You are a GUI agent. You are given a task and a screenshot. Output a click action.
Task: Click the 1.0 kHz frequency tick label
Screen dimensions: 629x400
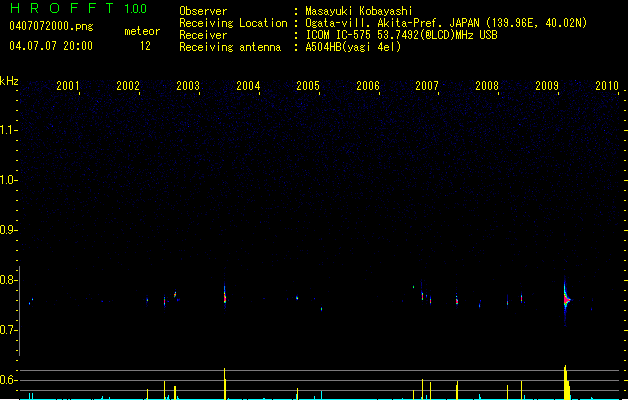coord(8,180)
